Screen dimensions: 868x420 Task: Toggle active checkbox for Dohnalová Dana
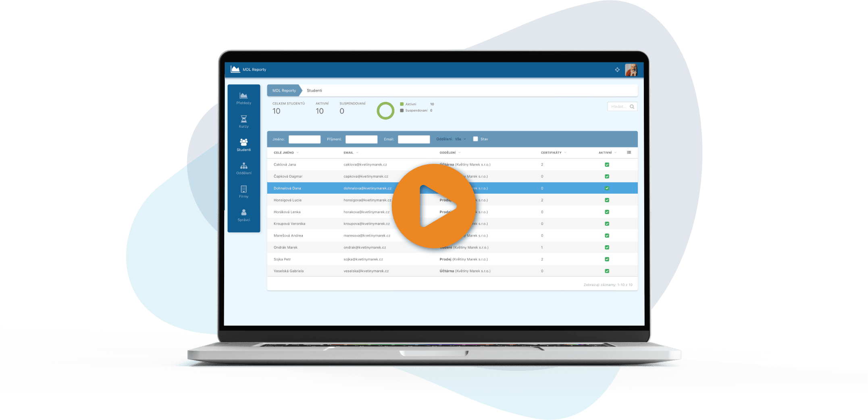point(607,188)
